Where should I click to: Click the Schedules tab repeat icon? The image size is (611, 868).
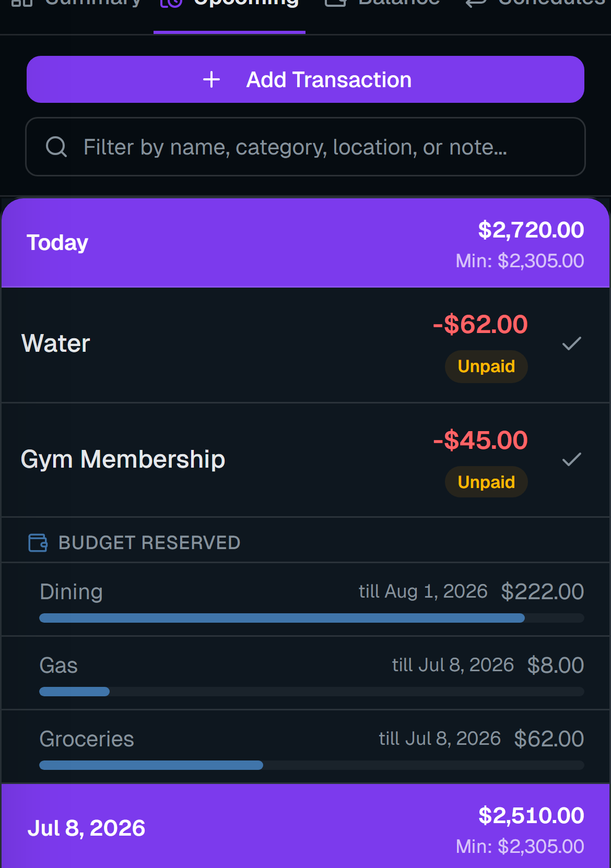coord(475,3)
